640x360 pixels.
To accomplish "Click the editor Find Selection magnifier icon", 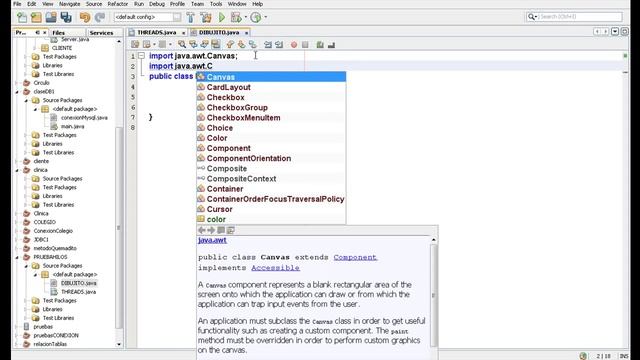I will pyautogui.click(x=182, y=44).
